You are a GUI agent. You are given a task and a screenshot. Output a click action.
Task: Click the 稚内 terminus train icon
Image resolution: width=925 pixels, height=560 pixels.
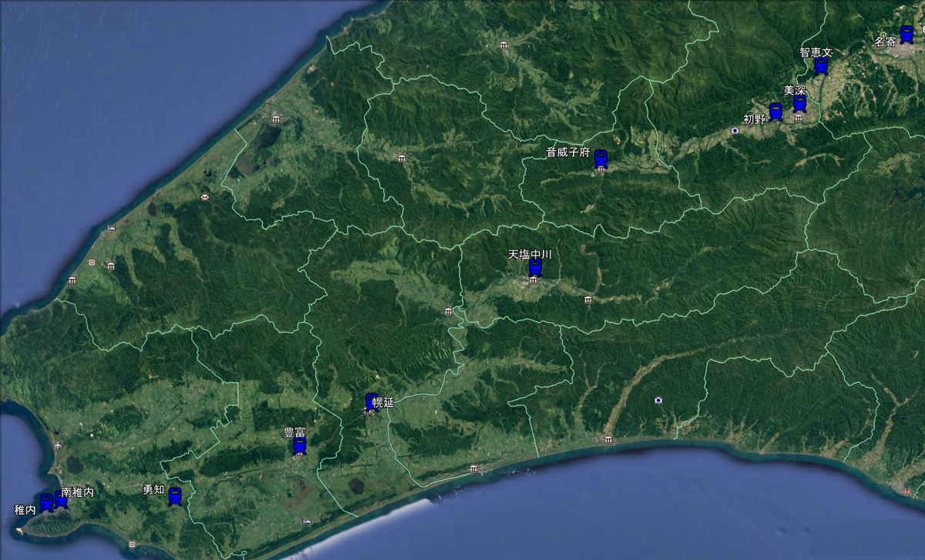(x=46, y=503)
